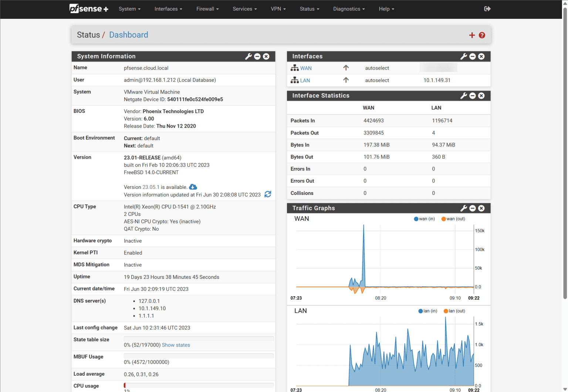
Task: Refresh version information with the refresh icon
Action: pyautogui.click(x=268, y=194)
